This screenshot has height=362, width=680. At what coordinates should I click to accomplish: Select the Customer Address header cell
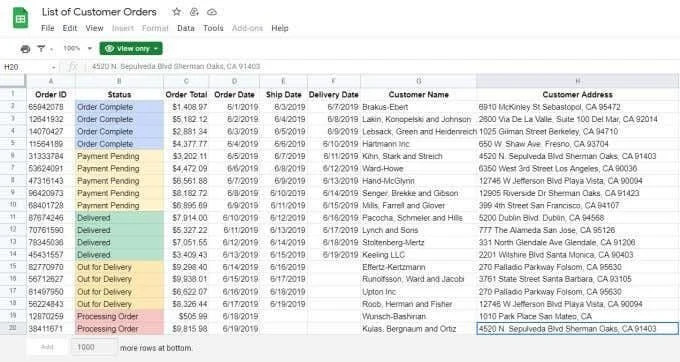[x=577, y=94]
